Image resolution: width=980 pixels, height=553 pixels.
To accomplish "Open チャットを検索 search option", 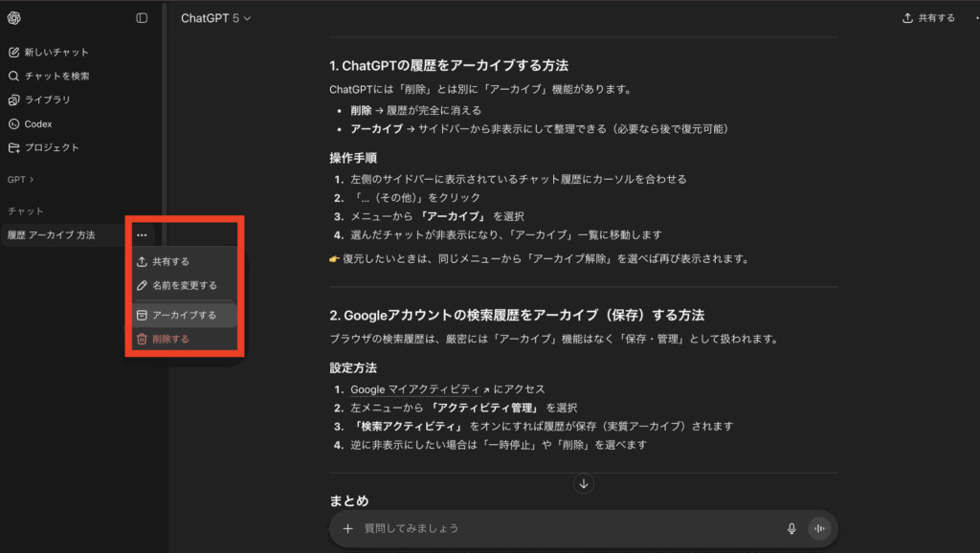I will click(x=56, y=76).
